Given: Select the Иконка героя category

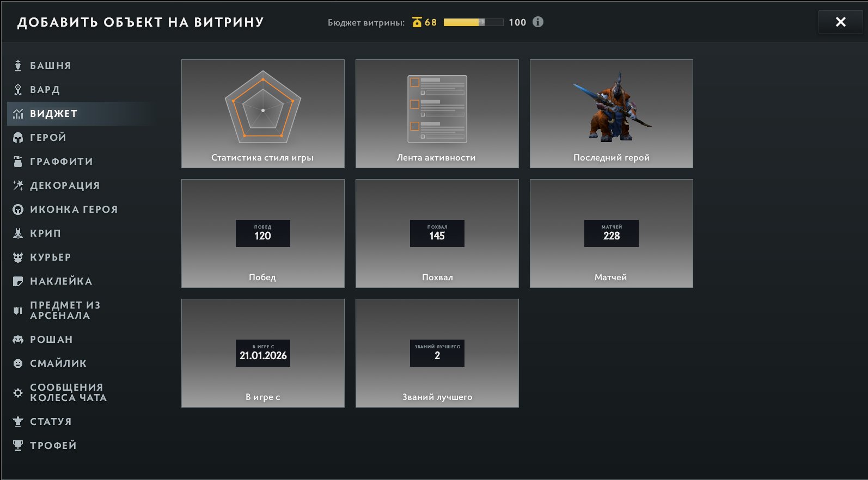Looking at the screenshot, I should click(74, 210).
